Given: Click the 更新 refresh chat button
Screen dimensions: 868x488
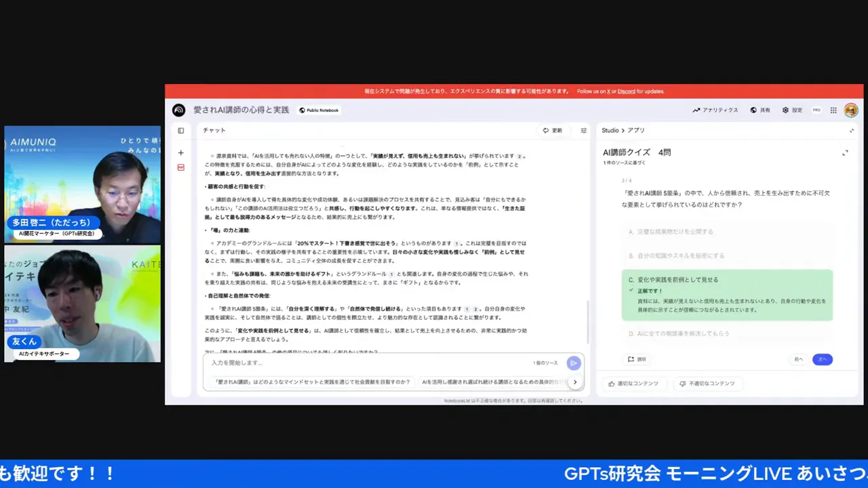Looking at the screenshot, I should coord(552,130).
